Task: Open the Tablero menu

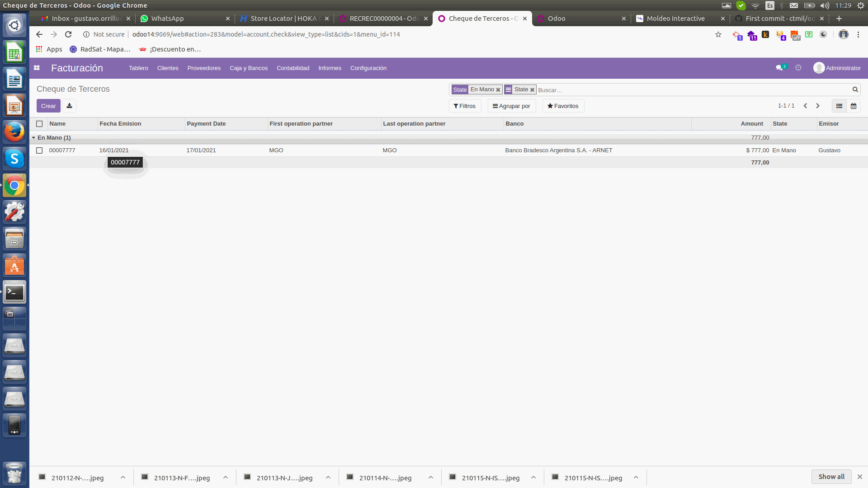Action: [138, 68]
